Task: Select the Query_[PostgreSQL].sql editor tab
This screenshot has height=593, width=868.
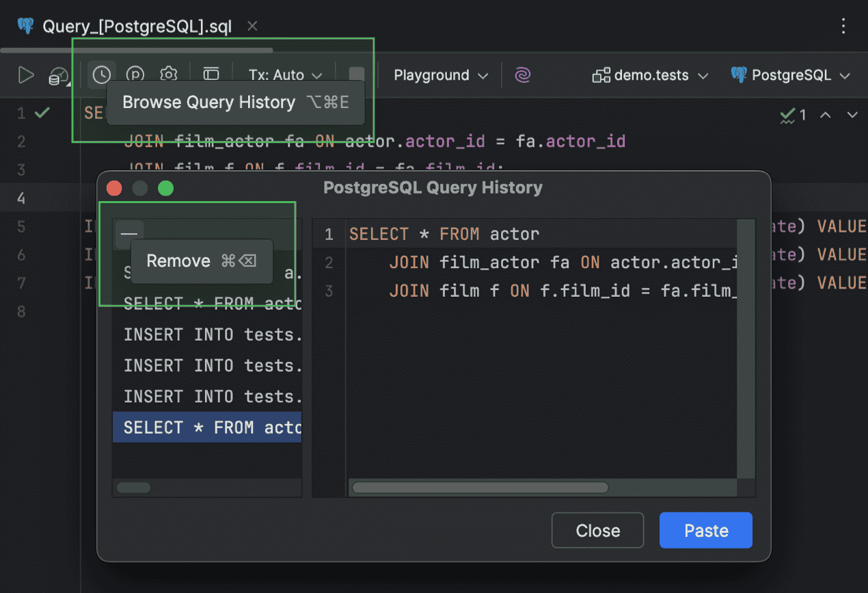Action: point(137,27)
